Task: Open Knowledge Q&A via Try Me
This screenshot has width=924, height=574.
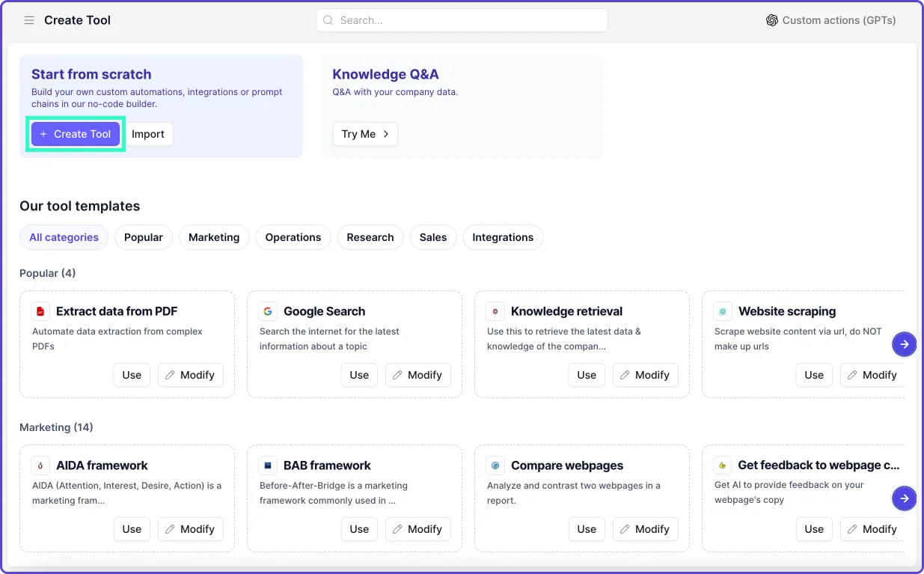Action: pos(364,134)
